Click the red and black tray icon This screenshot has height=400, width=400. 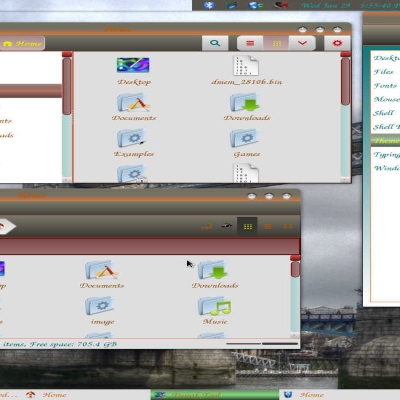(x=281, y=5)
